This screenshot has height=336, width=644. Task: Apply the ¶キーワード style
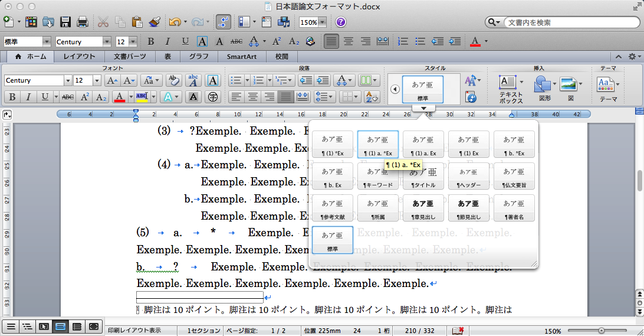[378, 176]
